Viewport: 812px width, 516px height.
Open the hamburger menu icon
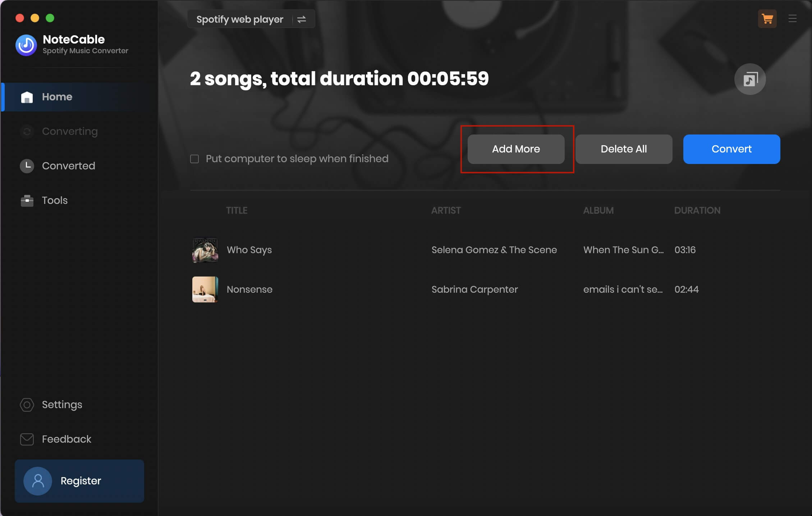(792, 18)
